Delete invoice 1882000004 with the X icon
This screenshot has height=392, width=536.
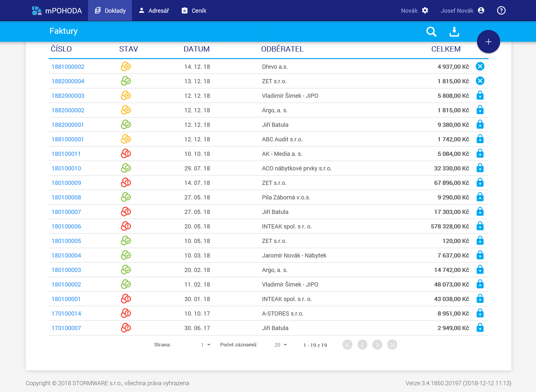tap(480, 81)
